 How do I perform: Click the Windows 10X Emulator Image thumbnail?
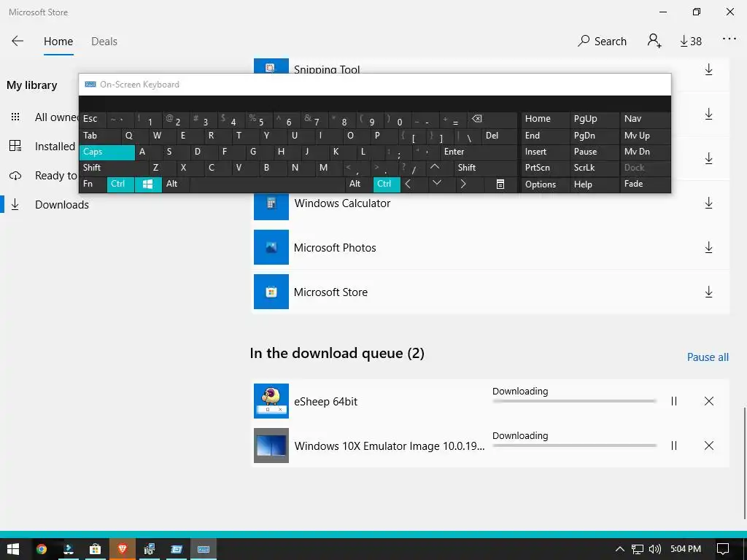271,446
